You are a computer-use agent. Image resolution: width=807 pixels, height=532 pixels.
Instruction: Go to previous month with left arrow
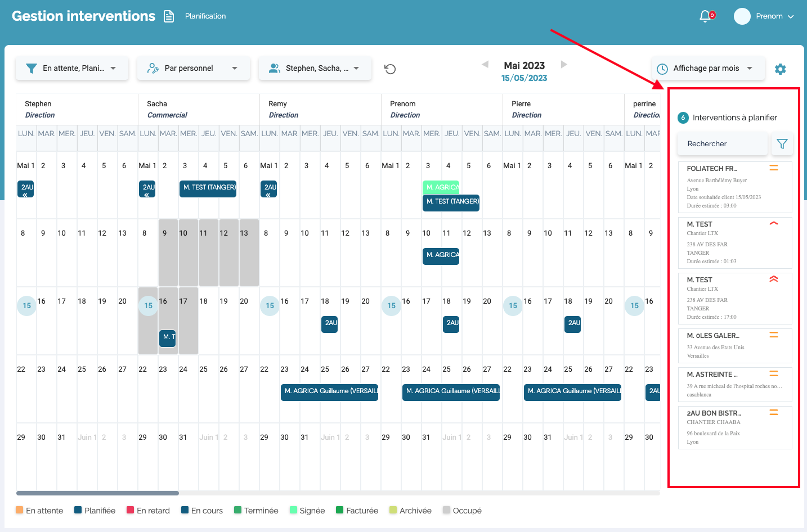tap(485, 65)
